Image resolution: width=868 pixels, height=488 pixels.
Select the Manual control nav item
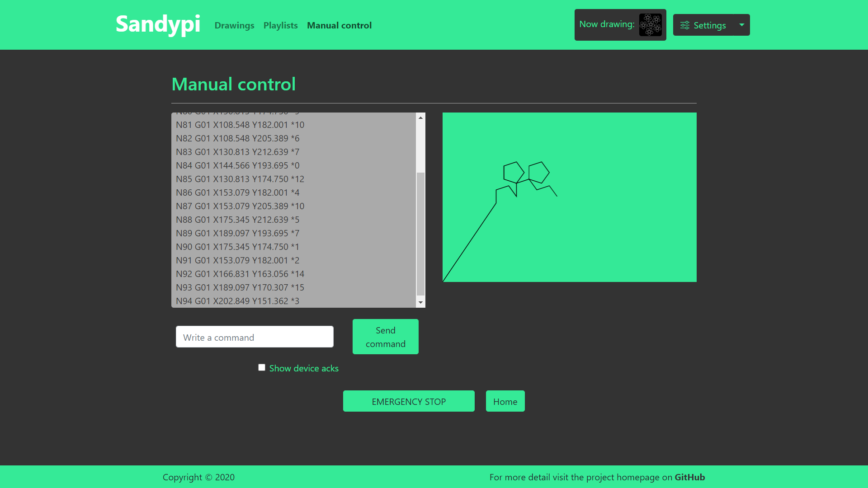(x=339, y=25)
